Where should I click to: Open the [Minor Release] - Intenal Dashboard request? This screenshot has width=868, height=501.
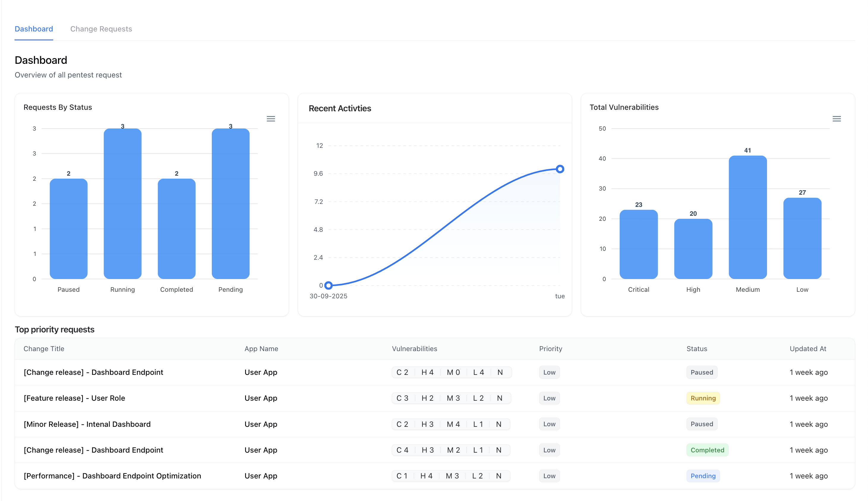87,424
